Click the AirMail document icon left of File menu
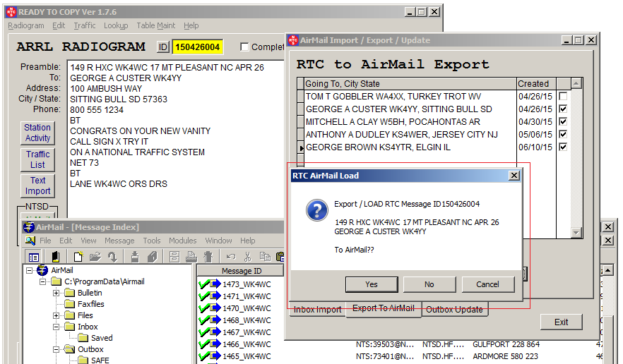Viewport: 623px width, 364px height. [x=30, y=241]
